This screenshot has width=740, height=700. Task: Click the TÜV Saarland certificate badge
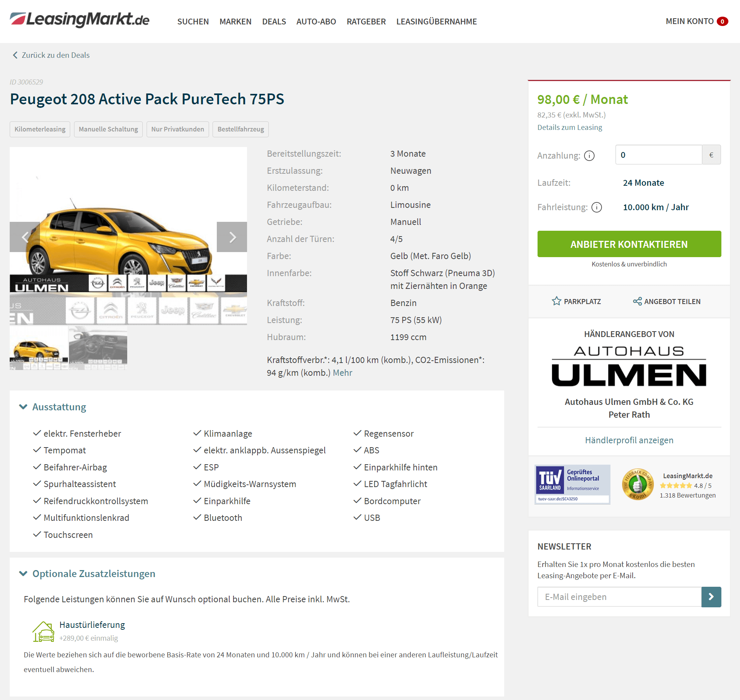pyautogui.click(x=572, y=484)
